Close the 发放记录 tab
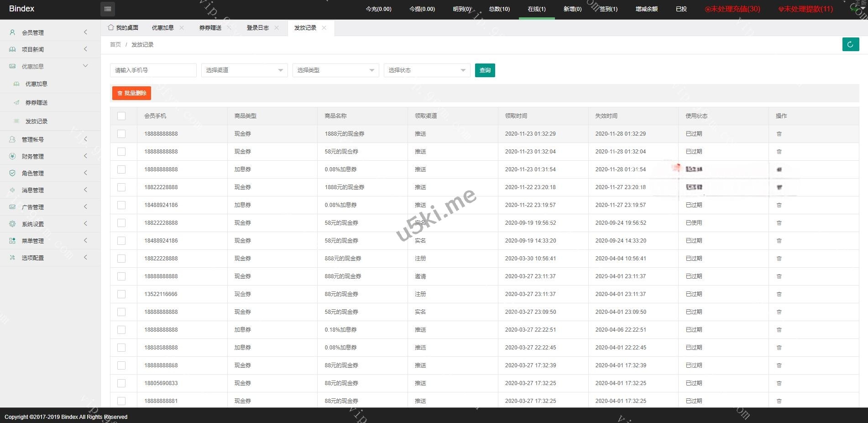The image size is (868, 423). click(324, 28)
